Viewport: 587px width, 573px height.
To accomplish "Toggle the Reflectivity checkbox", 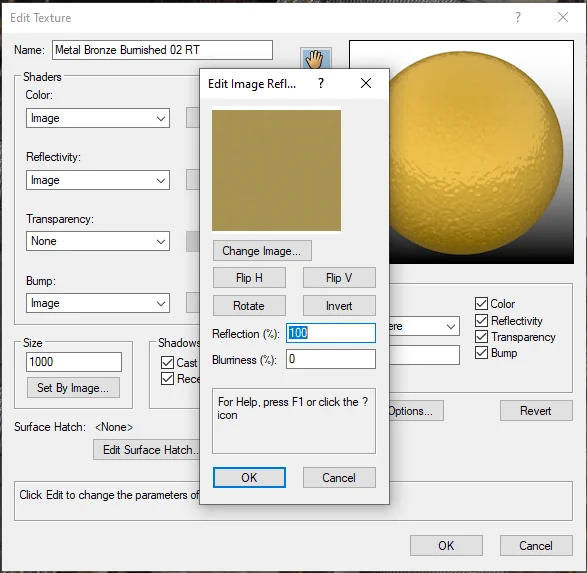I will 481,320.
